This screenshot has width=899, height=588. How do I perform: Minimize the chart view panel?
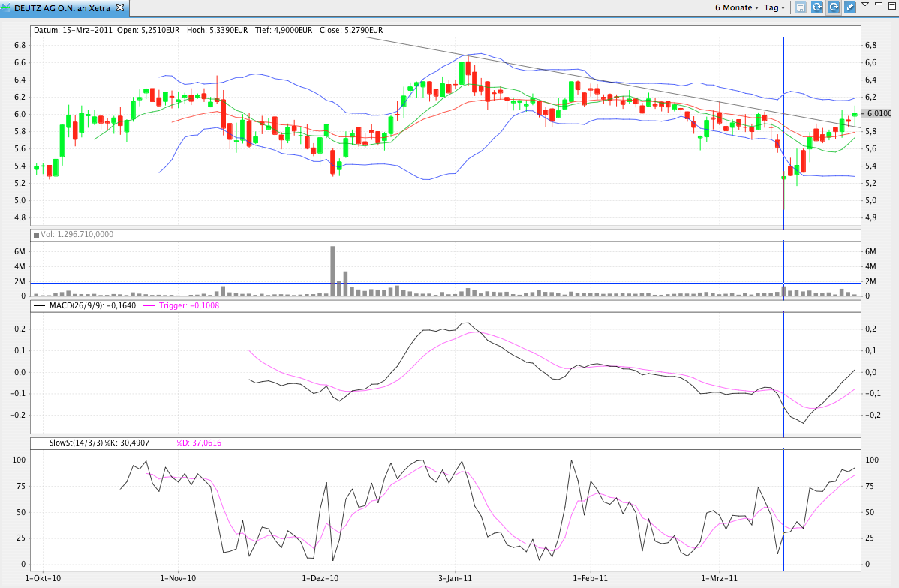click(879, 6)
